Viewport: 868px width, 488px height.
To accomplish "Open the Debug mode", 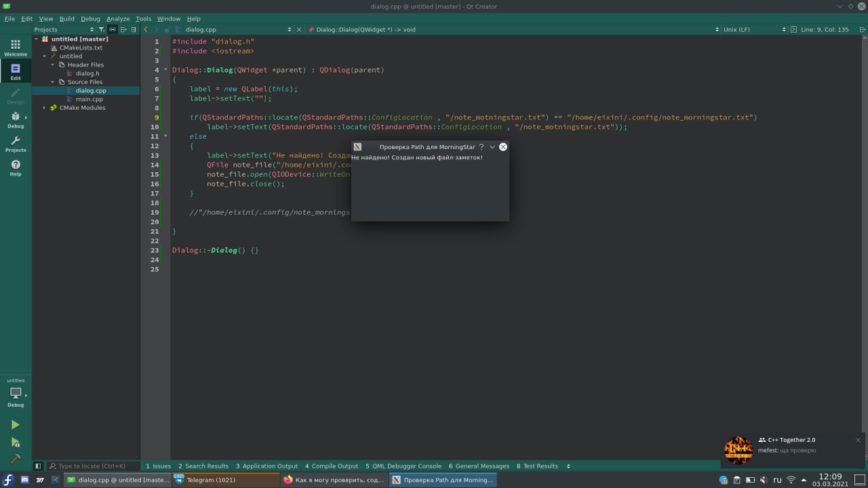I will pos(16,119).
